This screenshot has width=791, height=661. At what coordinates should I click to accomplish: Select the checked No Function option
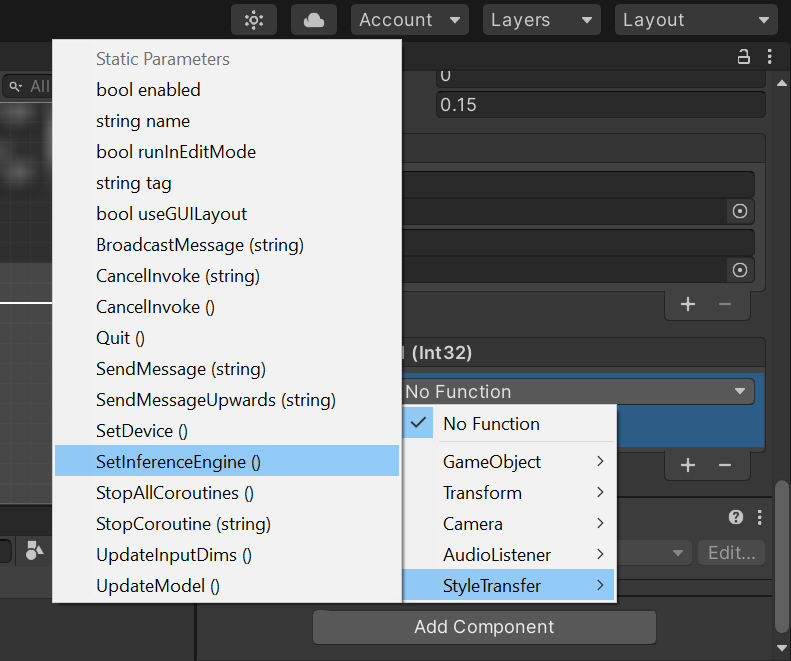coord(491,424)
